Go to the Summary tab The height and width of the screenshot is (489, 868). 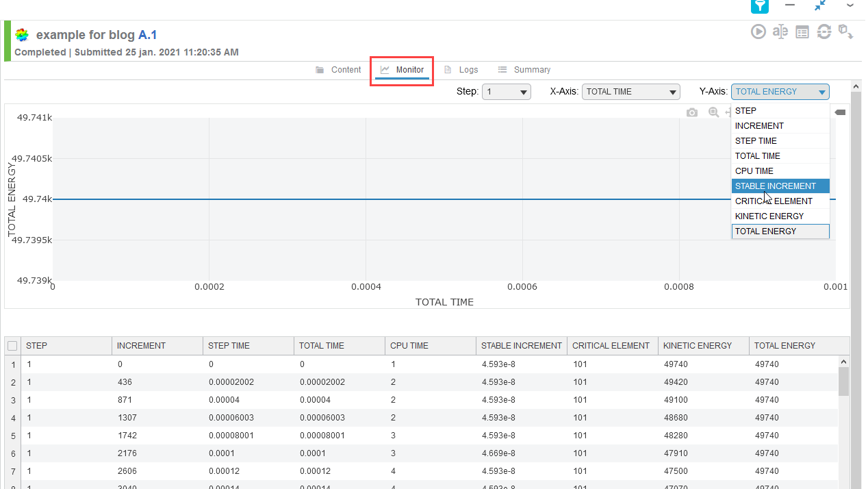(x=524, y=70)
